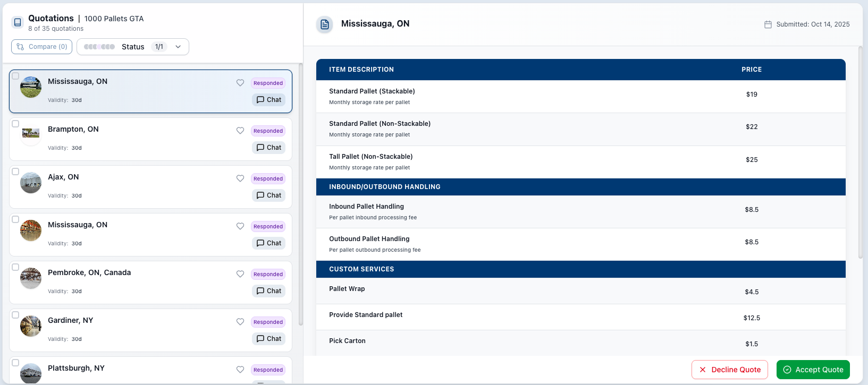
Task: Click the Inbound Pallet Handling row
Action: (x=581, y=212)
